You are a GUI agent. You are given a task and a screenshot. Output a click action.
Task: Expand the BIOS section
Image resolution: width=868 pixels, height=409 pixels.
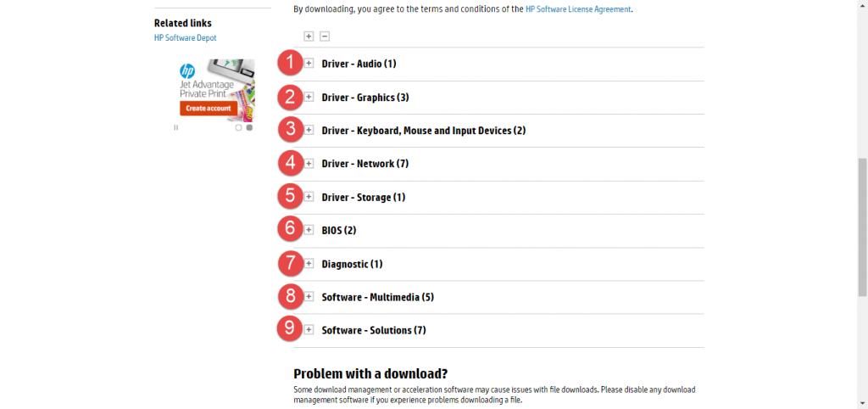[x=309, y=229]
